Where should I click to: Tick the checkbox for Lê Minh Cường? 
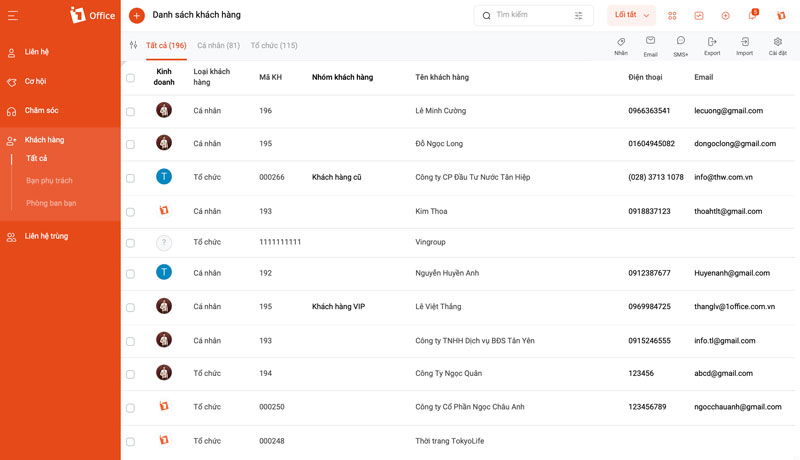click(x=131, y=111)
